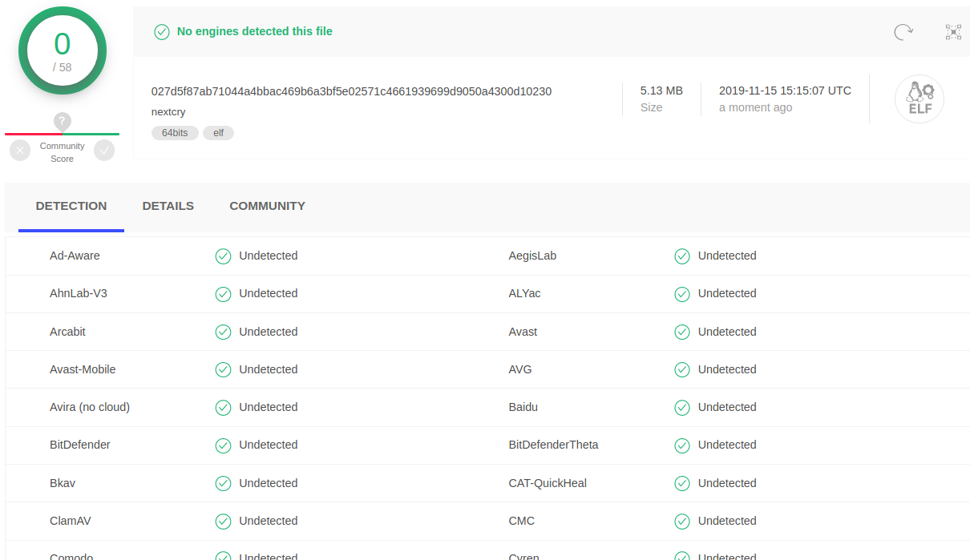The image size is (970, 560).
Task: Click the Undetected check icon for BitDefenderTheta
Action: 682,445
